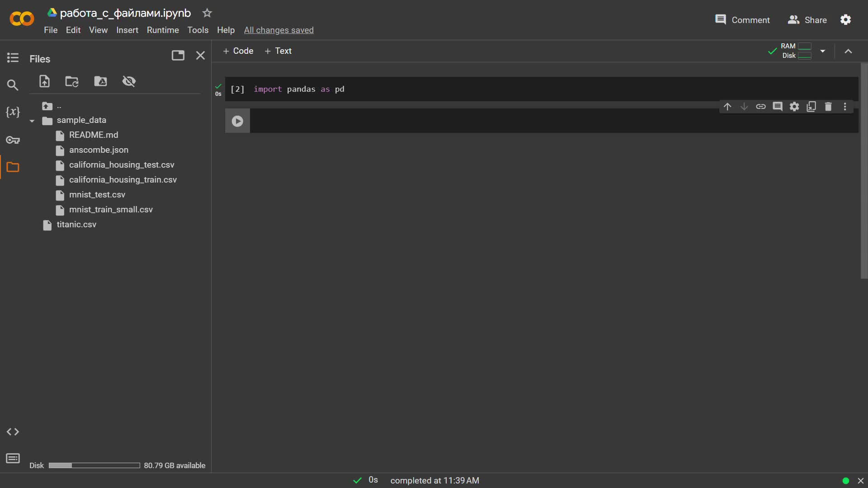Run the empty code cell
The width and height of the screenshot is (868, 488).
[237, 121]
